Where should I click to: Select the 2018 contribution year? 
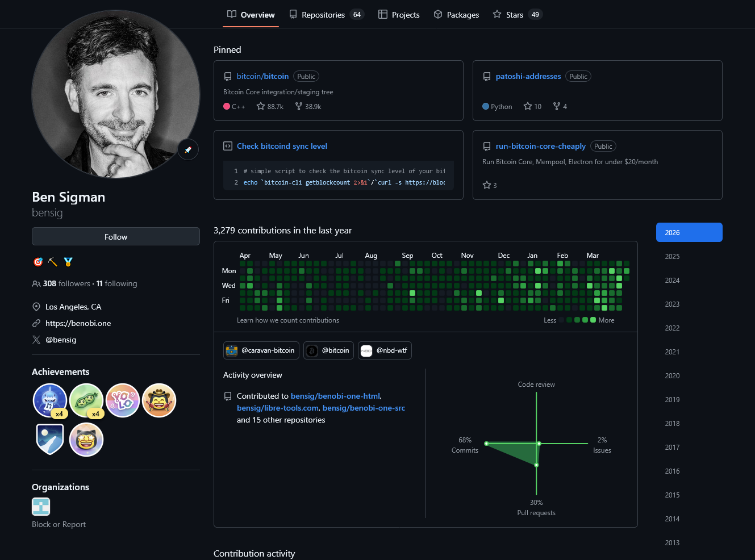pos(689,423)
